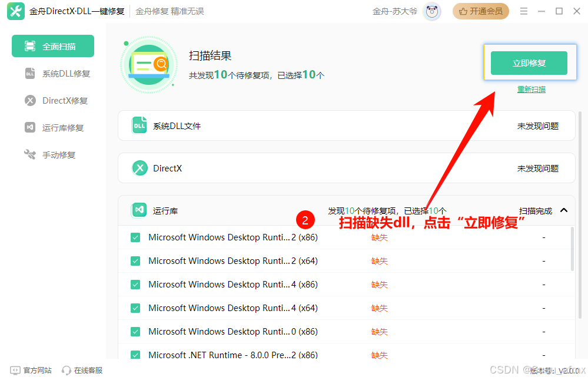588x380 pixels.
Task: Click the 运行库修复 icon in sidebar
Action: [x=30, y=128]
